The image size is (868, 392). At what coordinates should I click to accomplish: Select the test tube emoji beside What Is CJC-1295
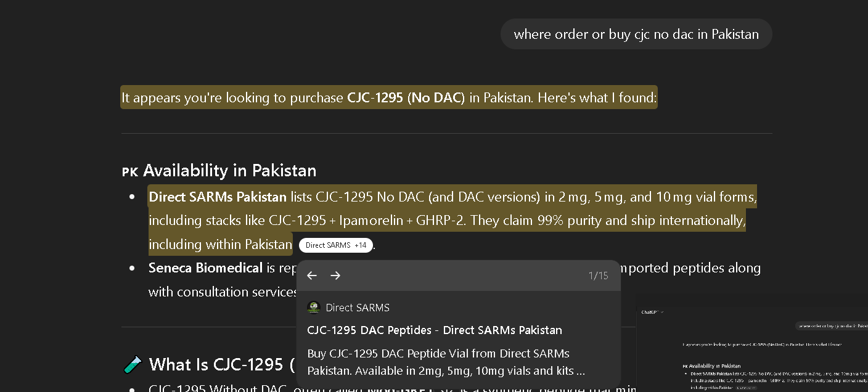coord(133,365)
